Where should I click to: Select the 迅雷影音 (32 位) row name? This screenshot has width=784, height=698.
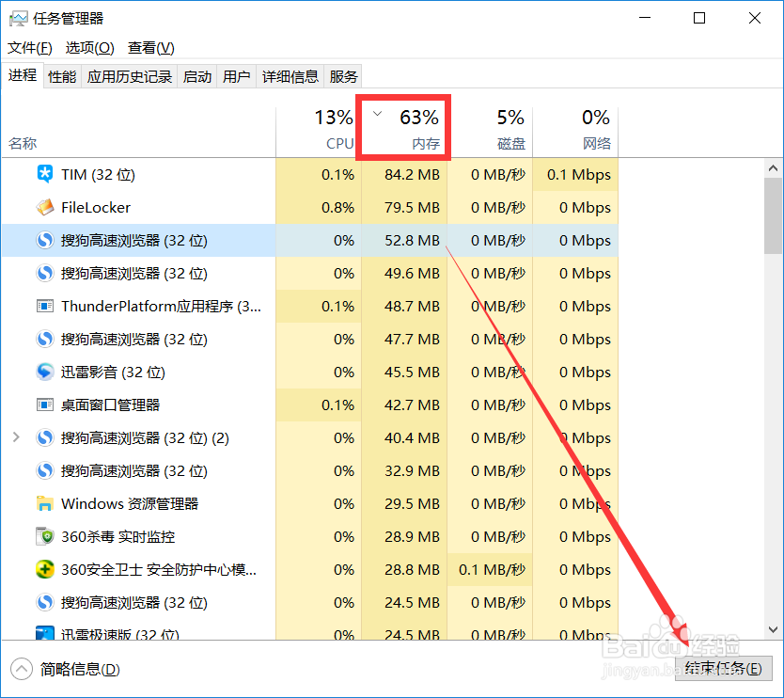coord(113,372)
